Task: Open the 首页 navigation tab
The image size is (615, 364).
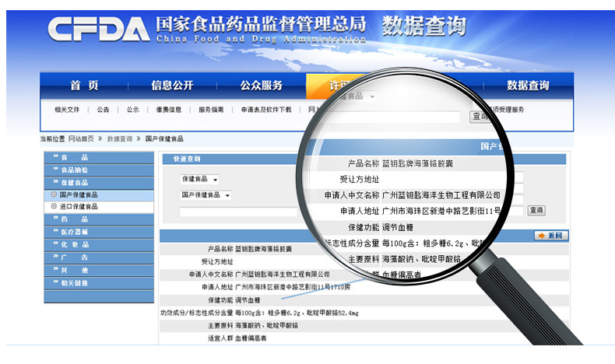Action: point(84,86)
